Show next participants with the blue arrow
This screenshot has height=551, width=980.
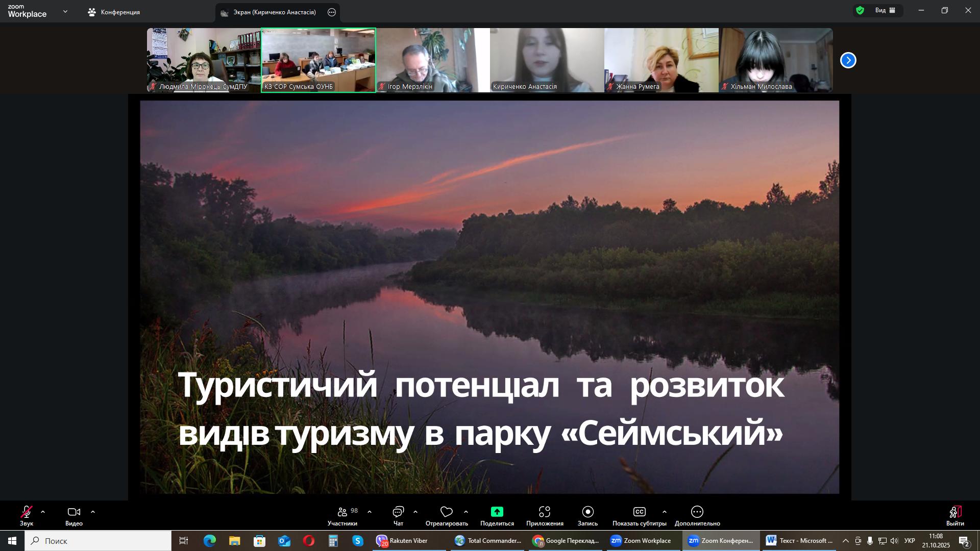tap(848, 60)
